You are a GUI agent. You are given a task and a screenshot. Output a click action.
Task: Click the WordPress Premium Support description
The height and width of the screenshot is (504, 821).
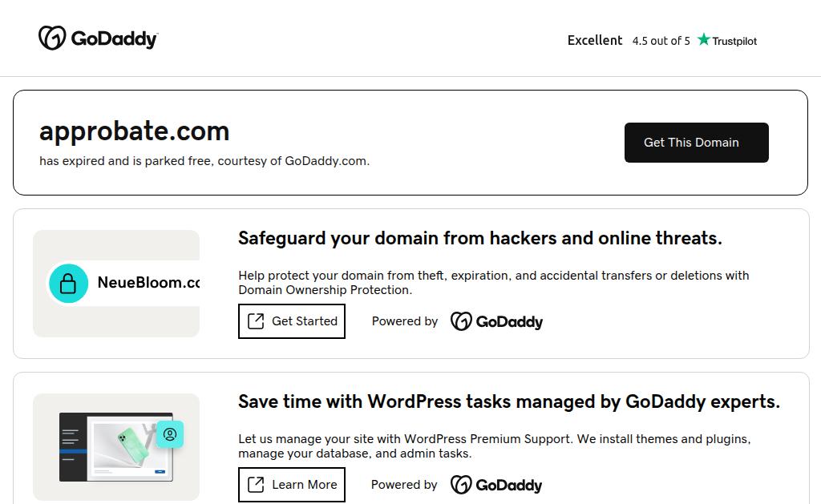[494, 446]
